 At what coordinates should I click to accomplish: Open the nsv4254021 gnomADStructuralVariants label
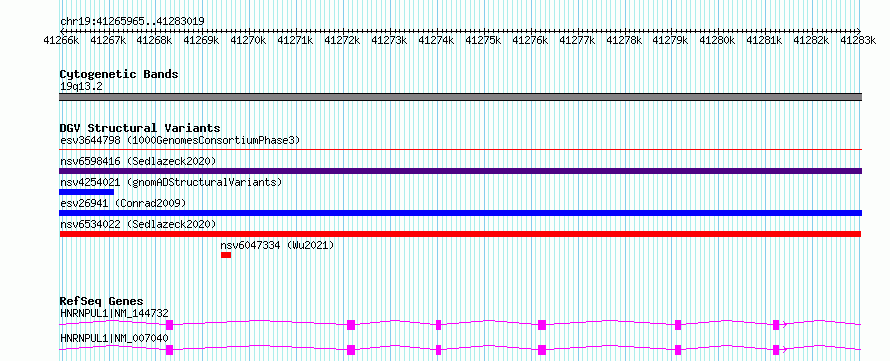171,182
